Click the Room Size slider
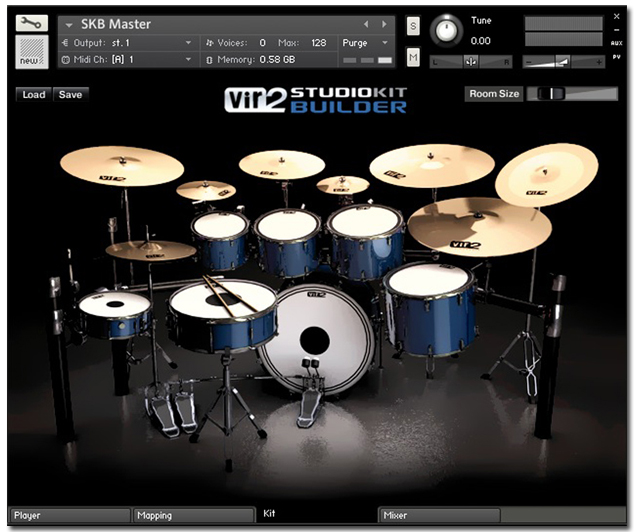The width and height of the screenshot is (634, 532). [572, 94]
